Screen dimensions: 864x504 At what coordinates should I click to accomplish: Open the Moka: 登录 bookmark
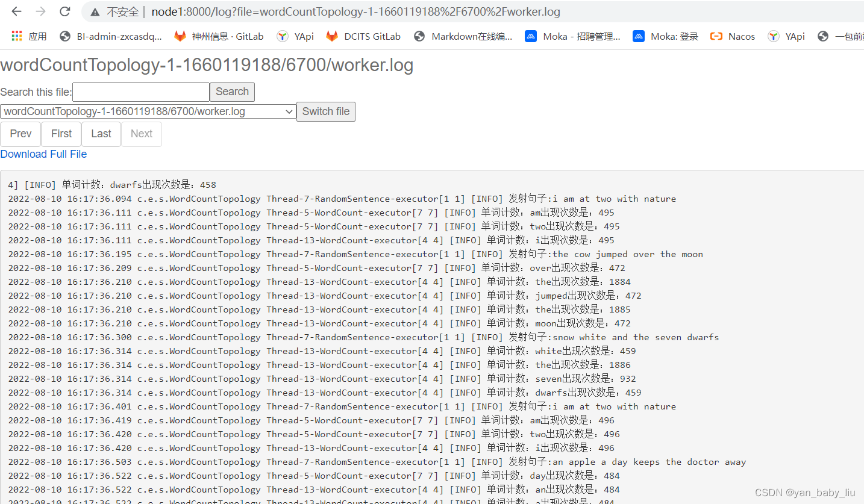(x=666, y=36)
